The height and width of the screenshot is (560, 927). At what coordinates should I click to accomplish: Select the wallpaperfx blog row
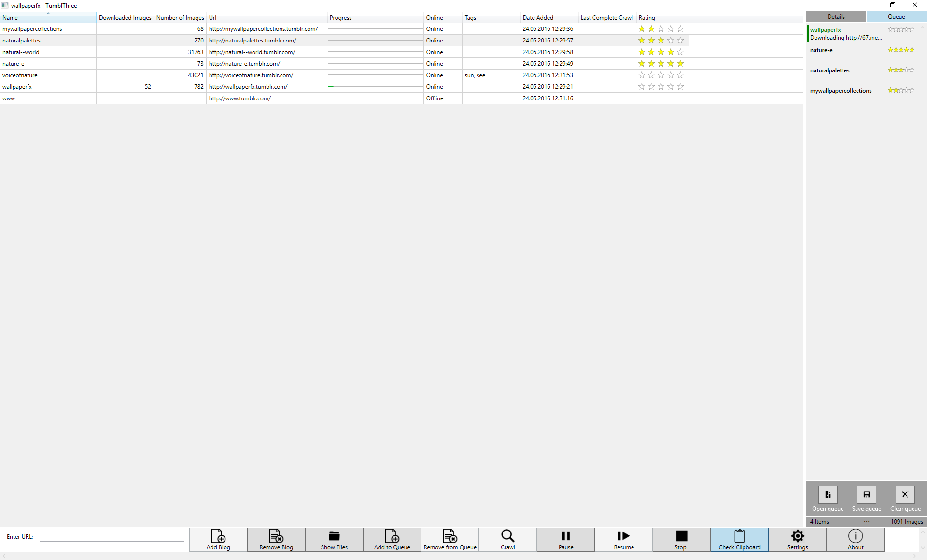(402, 87)
